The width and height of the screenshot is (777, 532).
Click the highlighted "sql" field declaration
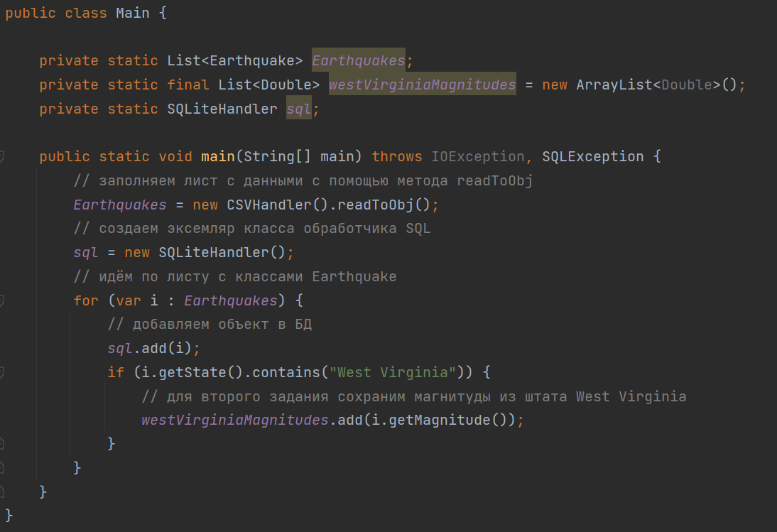click(299, 109)
